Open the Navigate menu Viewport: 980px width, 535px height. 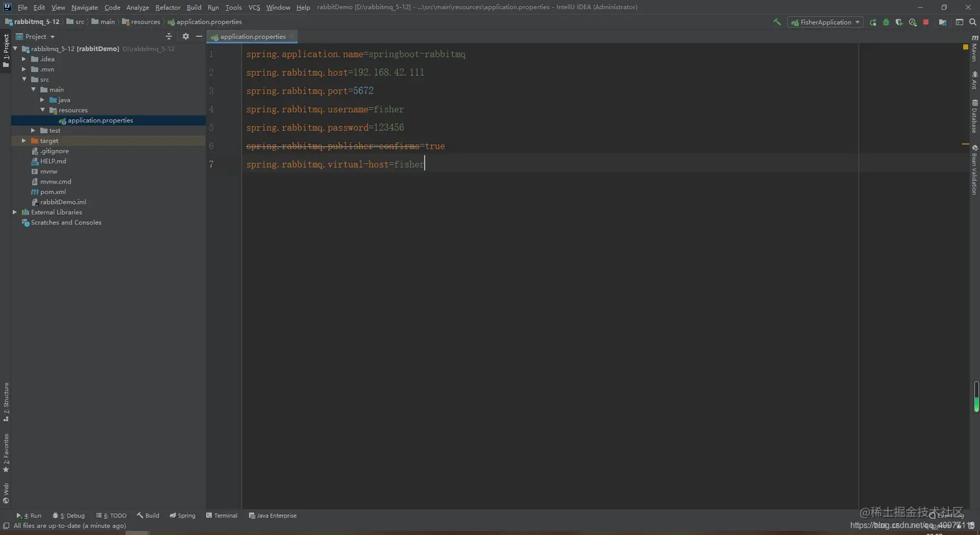[x=84, y=7]
